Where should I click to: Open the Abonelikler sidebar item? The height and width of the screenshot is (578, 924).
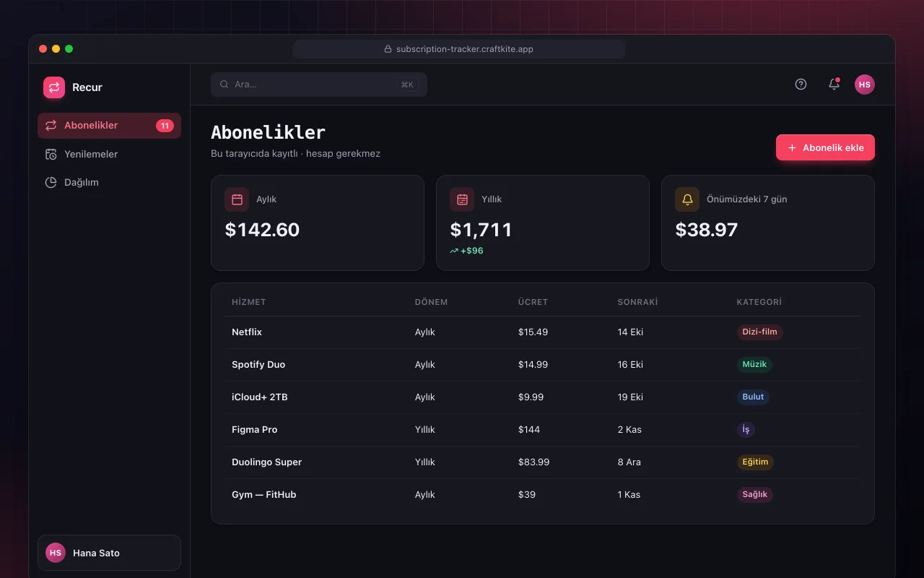[109, 126]
